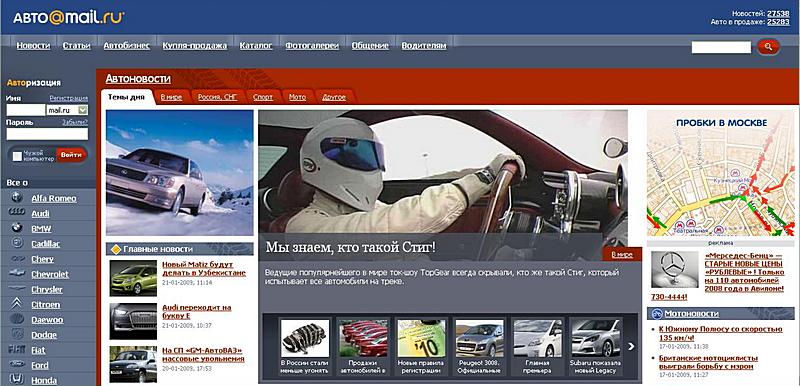Screen dimensions: 800x386
Task: Click the Audi rings logo icon
Action: click(17, 213)
